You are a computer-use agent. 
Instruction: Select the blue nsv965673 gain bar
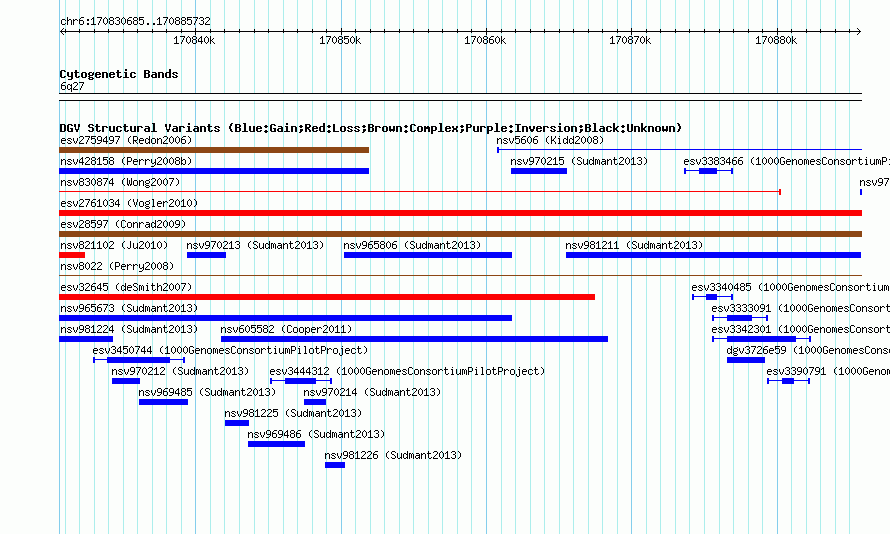pos(286,318)
